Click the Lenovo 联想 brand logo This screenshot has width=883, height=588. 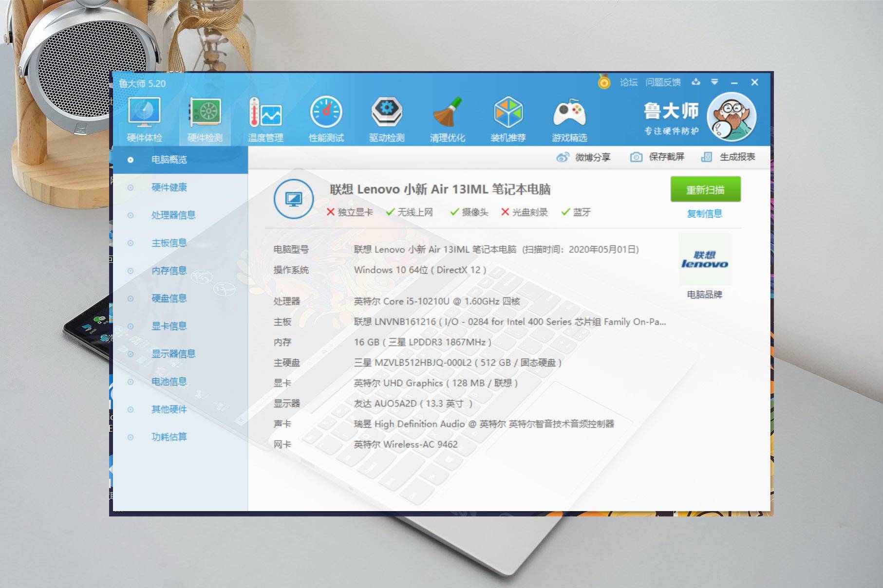coord(705,259)
